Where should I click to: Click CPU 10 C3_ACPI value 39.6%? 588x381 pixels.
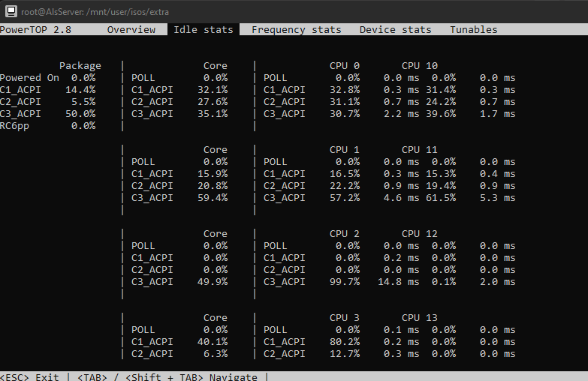(x=441, y=114)
